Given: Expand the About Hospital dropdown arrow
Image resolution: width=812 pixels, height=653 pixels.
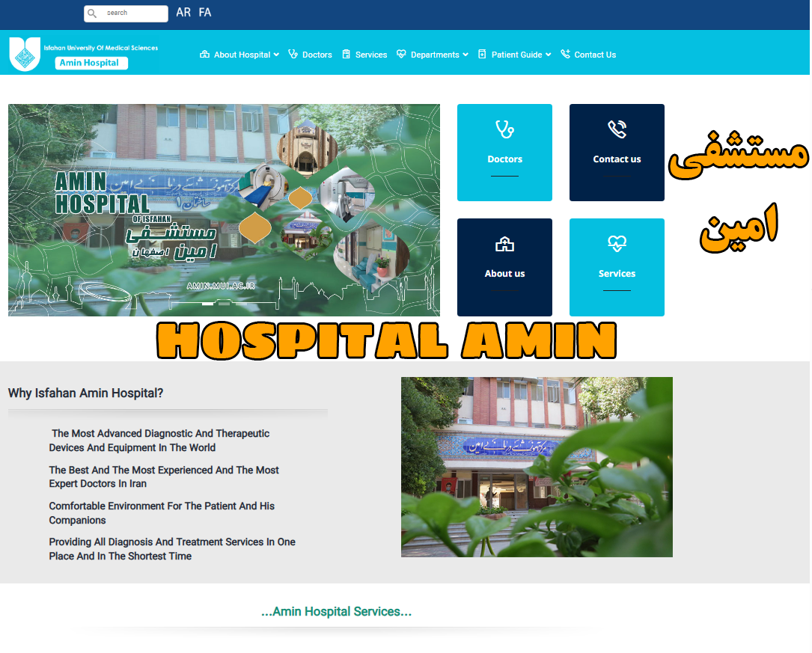Looking at the screenshot, I should tap(277, 55).
